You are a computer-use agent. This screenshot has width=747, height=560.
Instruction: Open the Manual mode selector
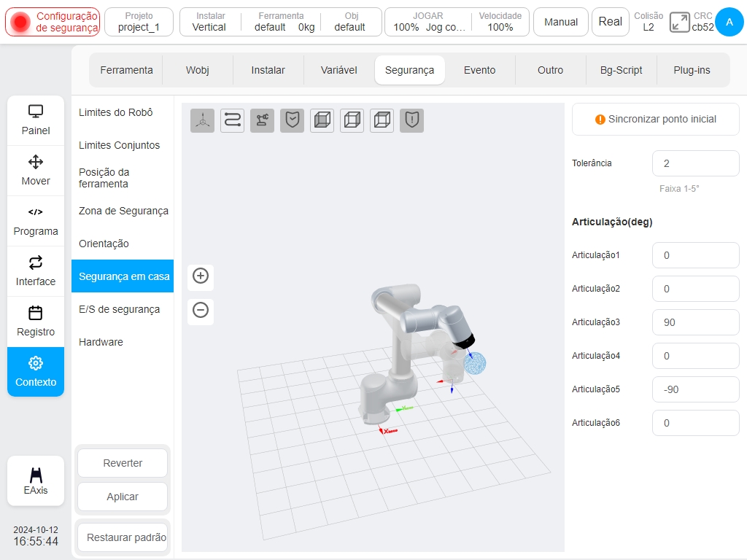(x=561, y=22)
